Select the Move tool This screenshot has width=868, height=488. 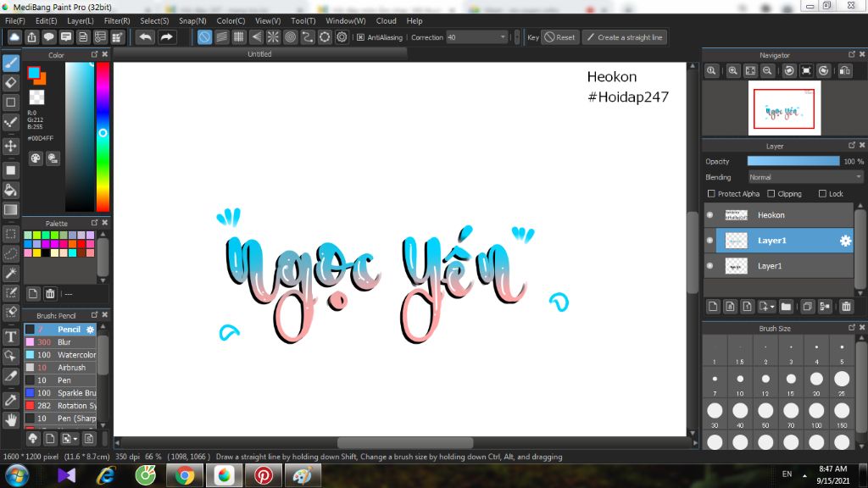click(11, 146)
